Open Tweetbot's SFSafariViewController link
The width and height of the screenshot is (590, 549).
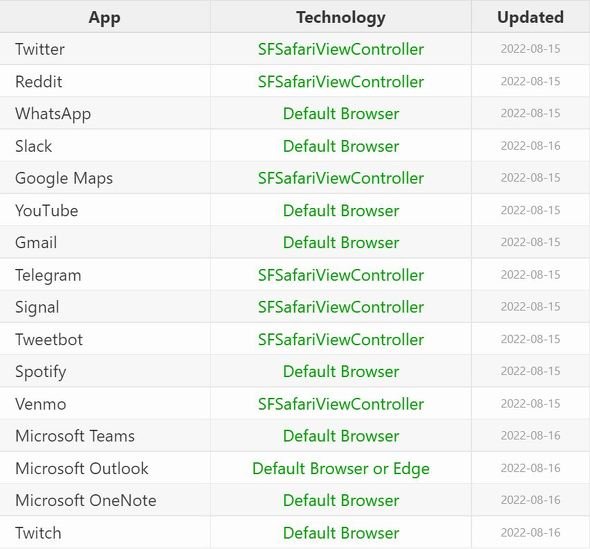[341, 339]
